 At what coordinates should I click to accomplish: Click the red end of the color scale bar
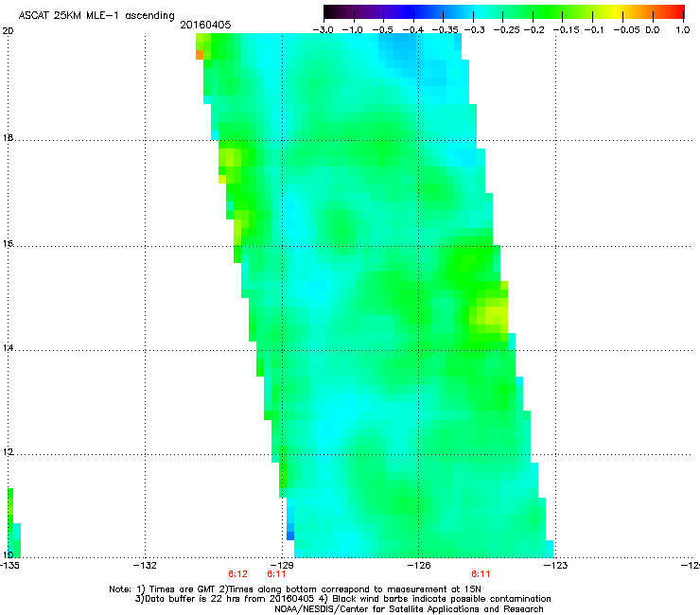pos(678,11)
